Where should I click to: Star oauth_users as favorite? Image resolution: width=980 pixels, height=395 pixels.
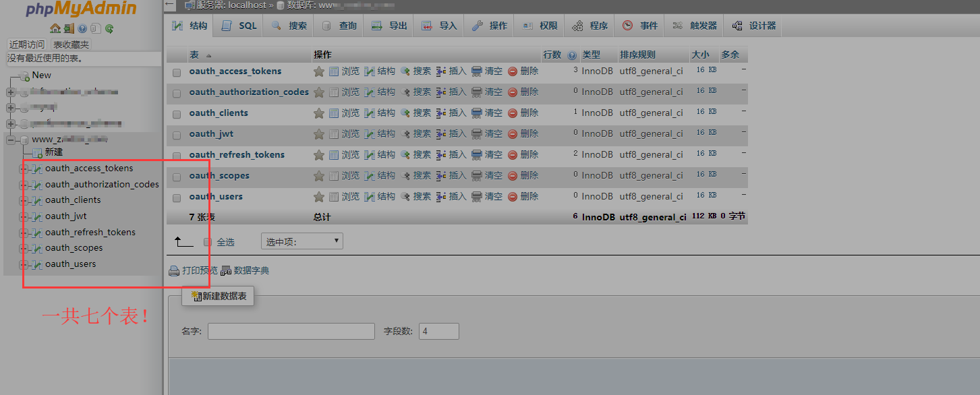click(x=319, y=197)
